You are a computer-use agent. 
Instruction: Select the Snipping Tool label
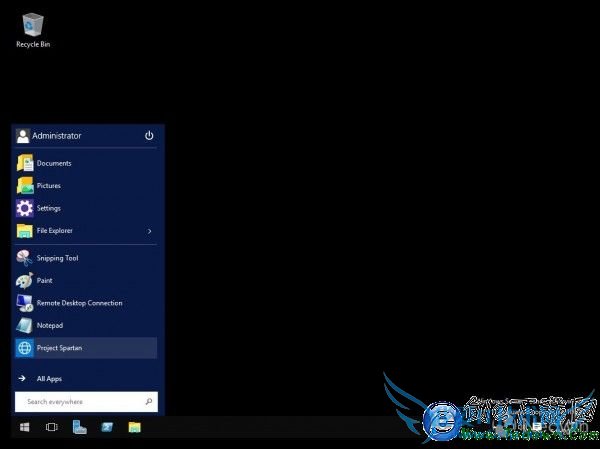[57, 258]
